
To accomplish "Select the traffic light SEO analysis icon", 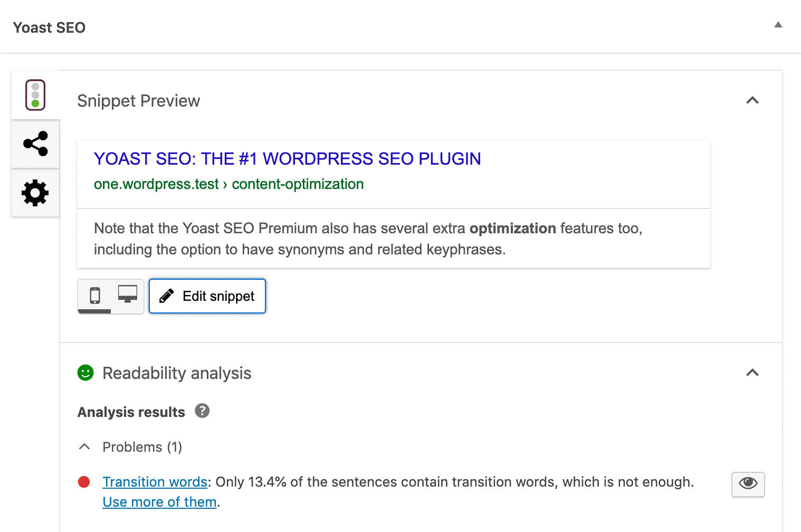I will [x=35, y=94].
